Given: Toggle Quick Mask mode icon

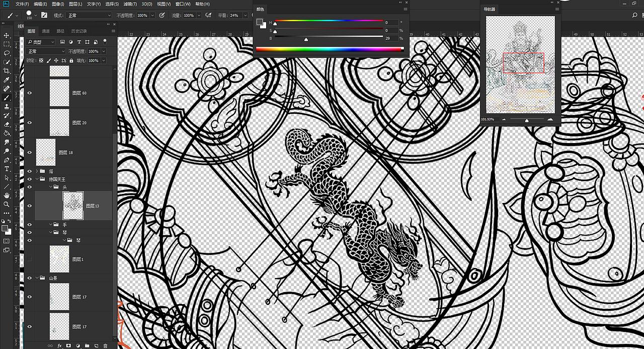Looking at the screenshot, I should pos(7,241).
